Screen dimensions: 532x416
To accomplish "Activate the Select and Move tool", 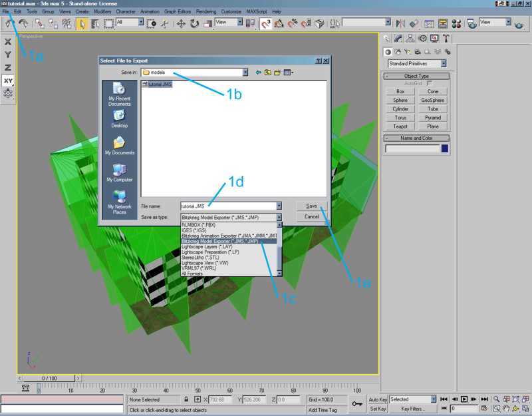I will 180,23.
